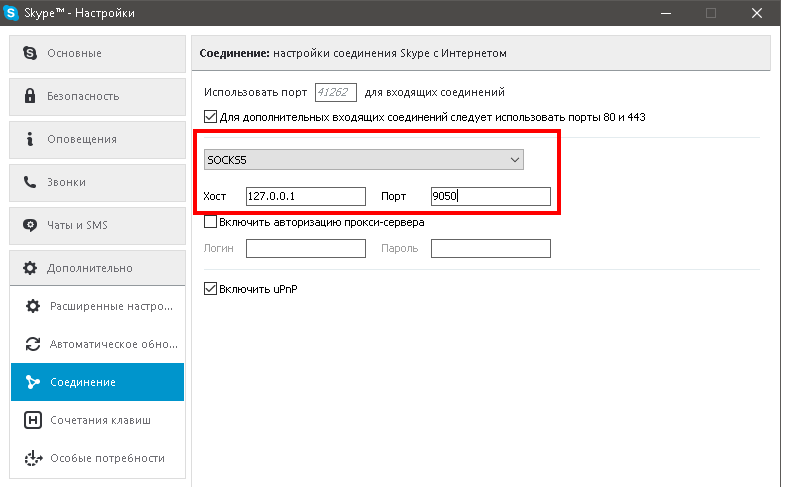The height and width of the screenshot is (487, 789).
Task: Open the Основные settings section
Action: click(97, 53)
